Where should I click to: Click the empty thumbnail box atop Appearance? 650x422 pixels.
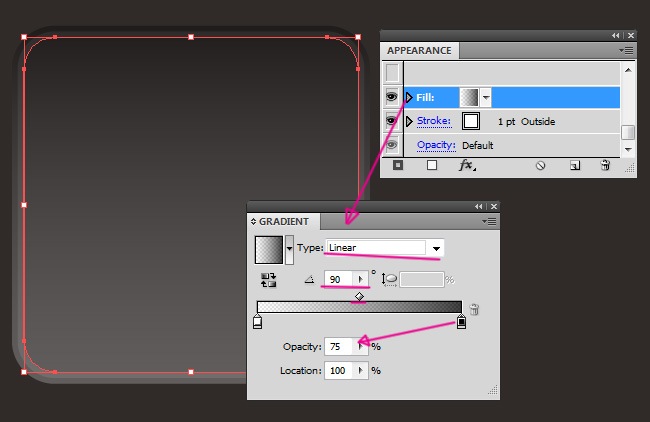coord(392,73)
